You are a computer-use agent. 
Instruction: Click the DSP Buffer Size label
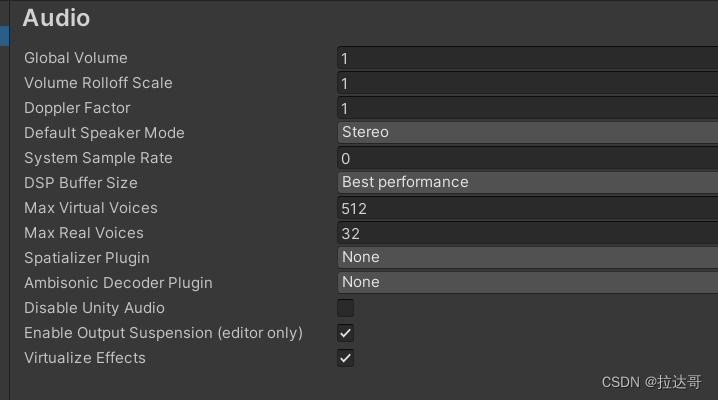(81, 183)
